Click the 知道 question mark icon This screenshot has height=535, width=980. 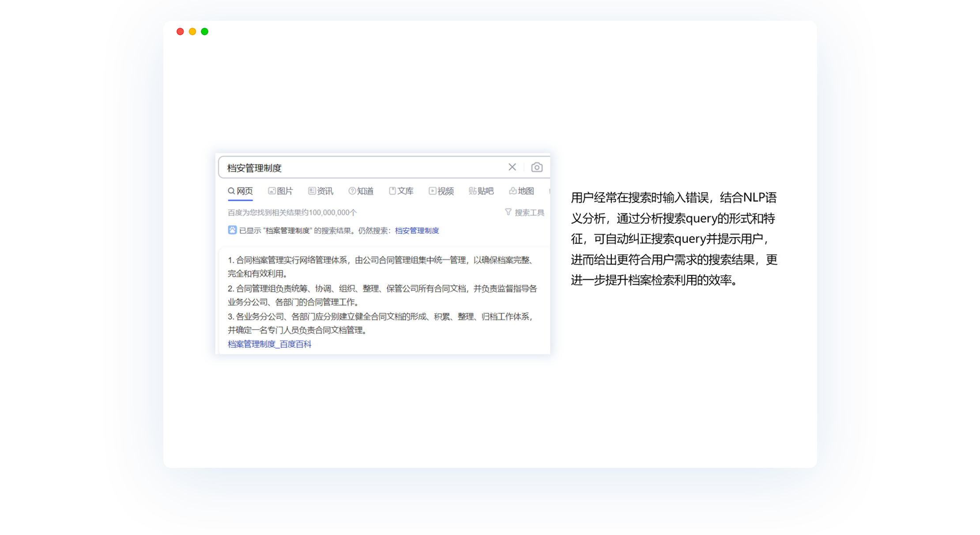tap(352, 191)
